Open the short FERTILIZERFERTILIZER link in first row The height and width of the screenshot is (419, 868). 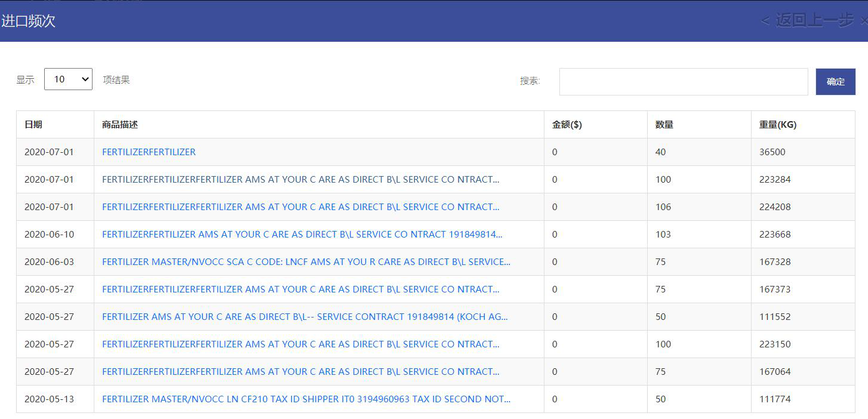point(149,152)
